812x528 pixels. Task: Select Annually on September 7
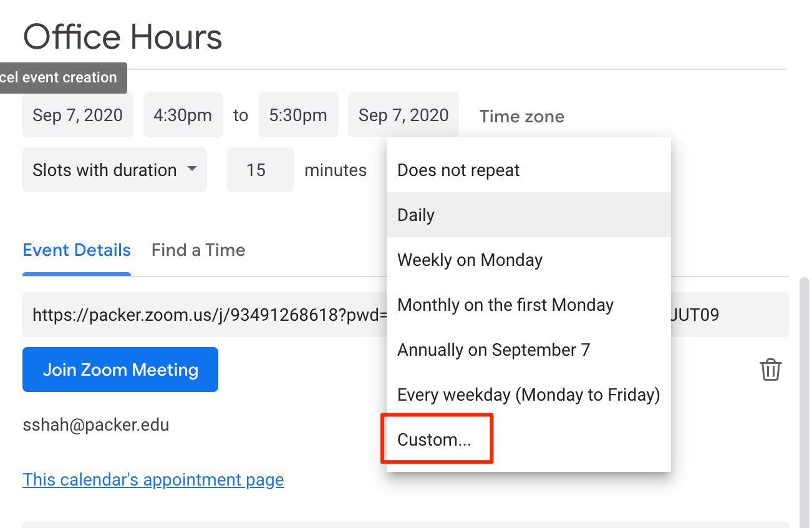click(493, 350)
